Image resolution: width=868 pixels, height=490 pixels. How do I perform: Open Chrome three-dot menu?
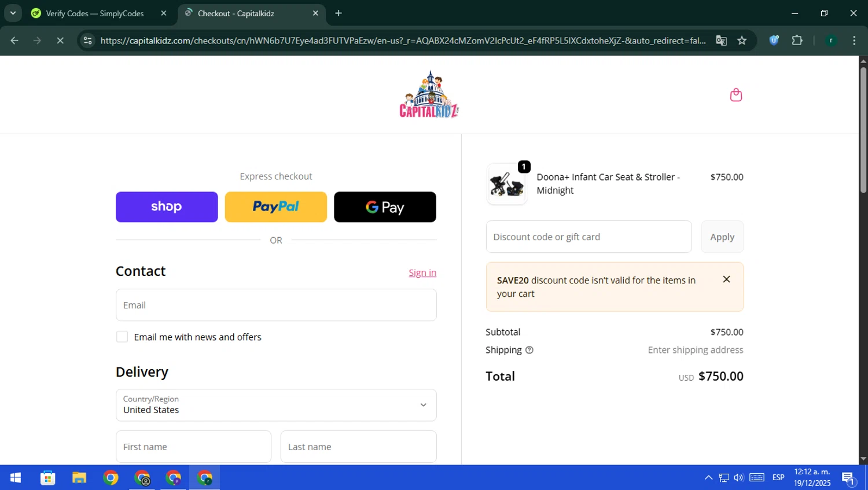coord(854,40)
